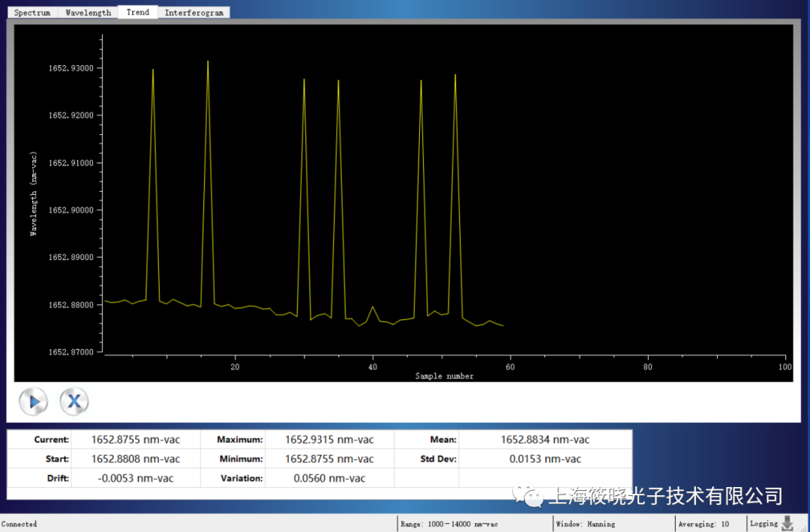Viewport: 810px width, 532px height.
Task: Click the Range 1000-14000 nm-vac status field
Action: coord(449,524)
